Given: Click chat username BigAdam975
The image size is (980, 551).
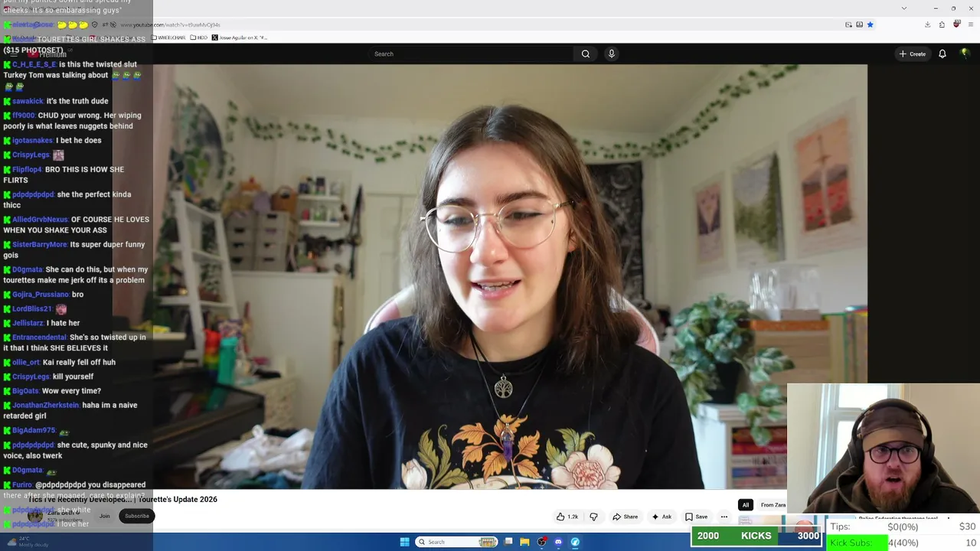Looking at the screenshot, I should 34,430.
